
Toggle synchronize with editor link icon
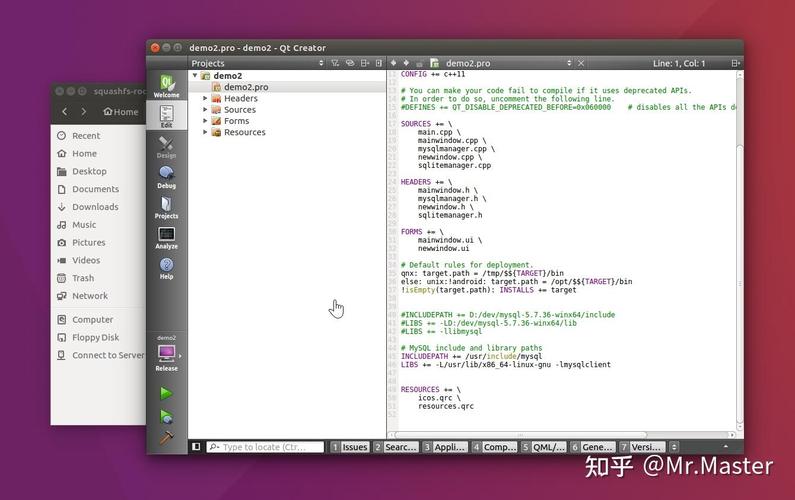point(350,63)
